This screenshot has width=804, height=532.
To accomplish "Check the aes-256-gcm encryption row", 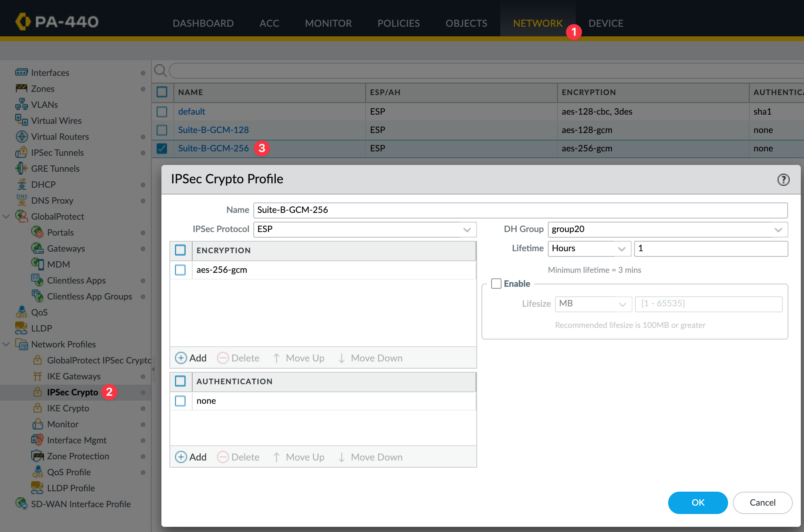I will pyautogui.click(x=181, y=270).
